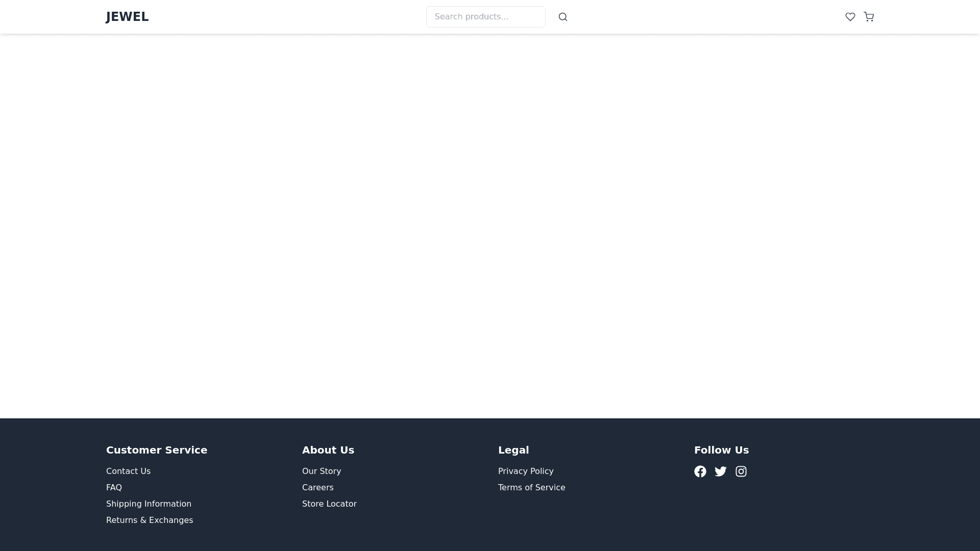Screen dimensions: 980x551
Task: Click the JEWEL logo
Action: point(127,17)
